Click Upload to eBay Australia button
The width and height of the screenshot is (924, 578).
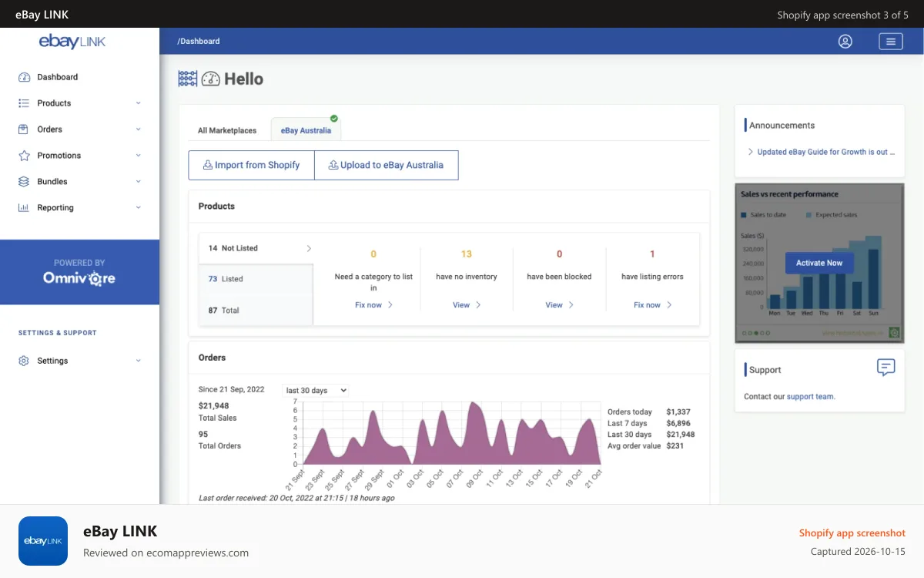387,165
